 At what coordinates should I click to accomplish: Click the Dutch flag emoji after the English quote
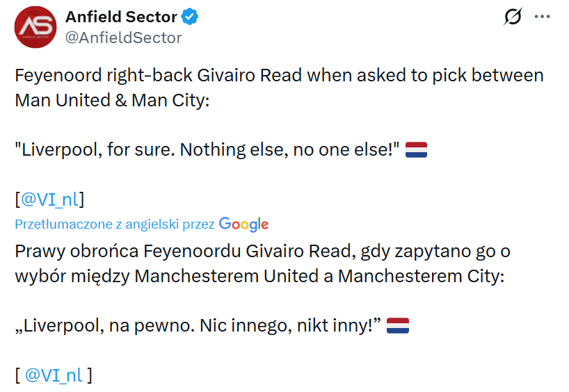416,149
